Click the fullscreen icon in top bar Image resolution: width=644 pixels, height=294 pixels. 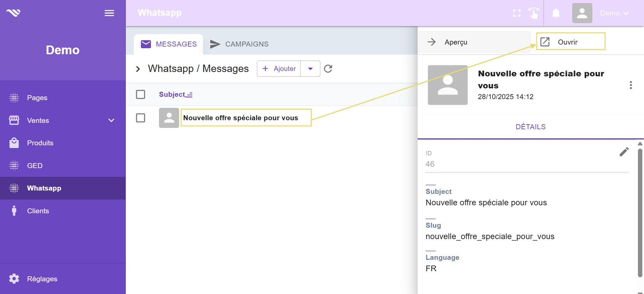(x=517, y=13)
